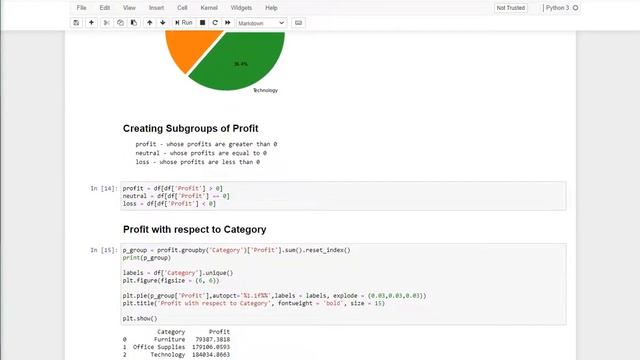Image resolution: width=640 pixels, height=360 pixels.
Task: Open the cell type Markdown dropdown
Action: [261, 23]
